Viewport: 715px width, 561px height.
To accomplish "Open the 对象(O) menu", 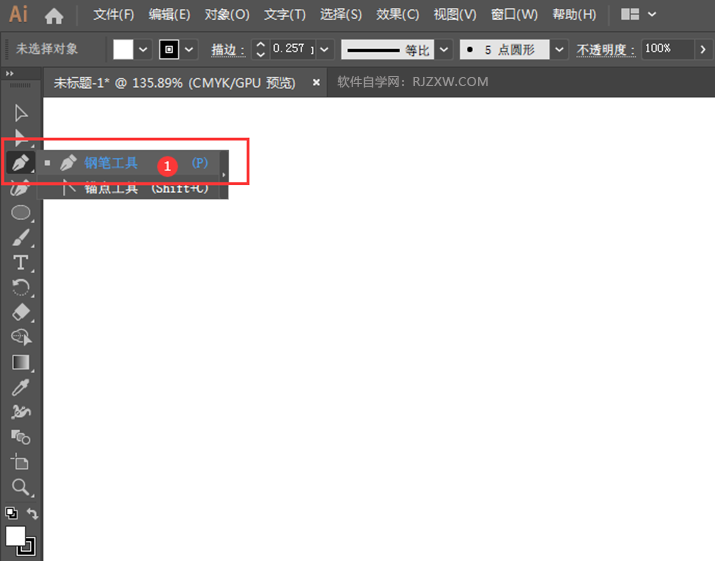I will coord(227,15).
